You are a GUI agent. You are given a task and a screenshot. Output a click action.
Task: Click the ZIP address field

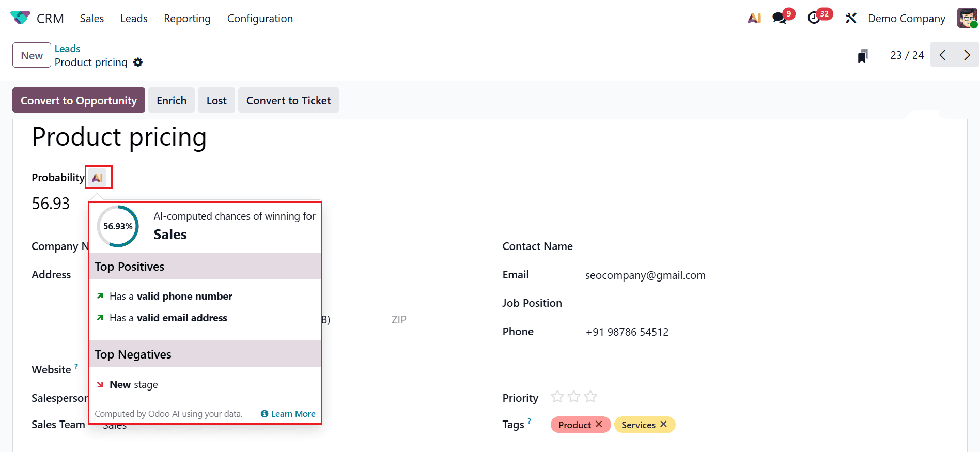399,320
